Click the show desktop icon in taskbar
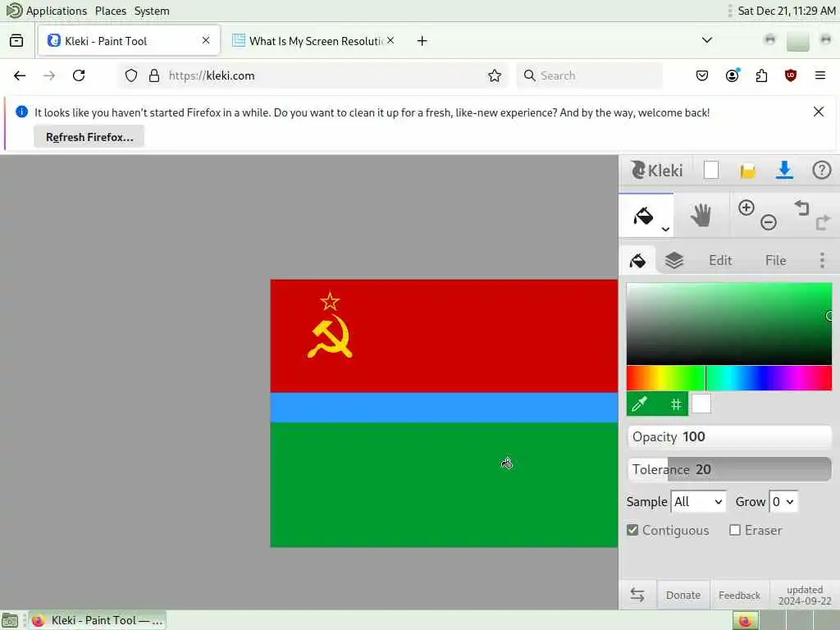 pos(10,620)
